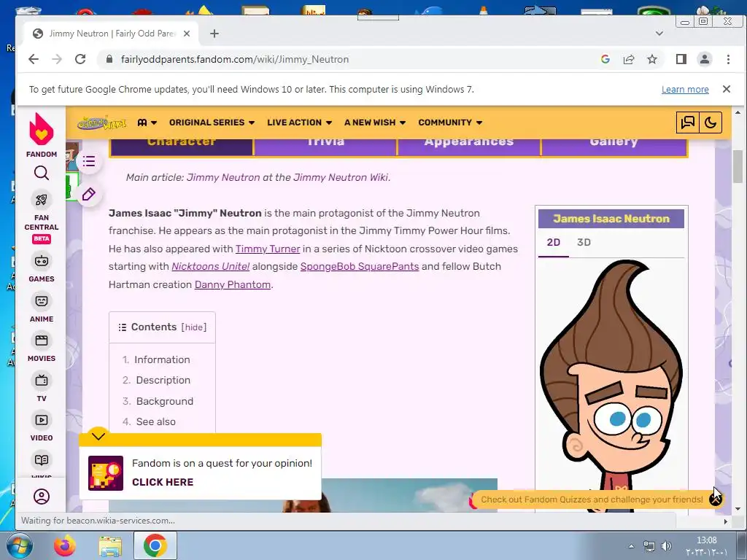Open SpongeBob SquarePants link
747x560 pixels.
(x=360, y=266)
